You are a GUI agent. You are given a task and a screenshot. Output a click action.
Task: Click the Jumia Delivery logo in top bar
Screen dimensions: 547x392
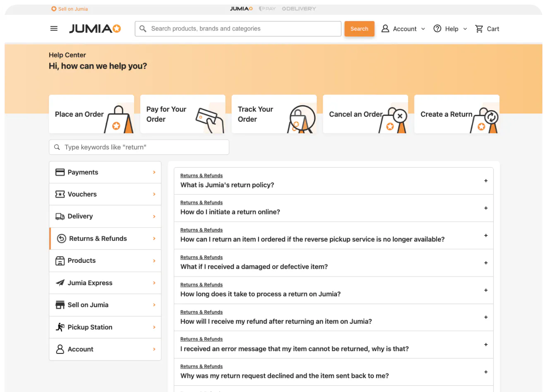tap(299, 9)
